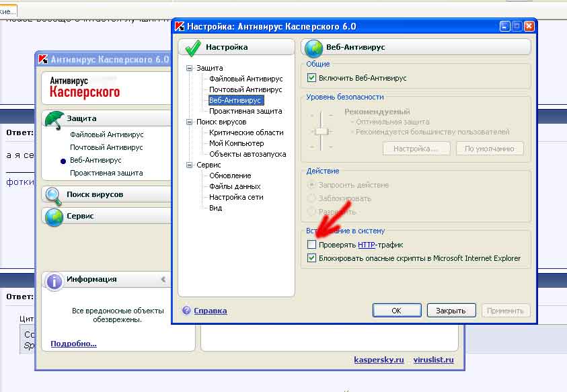The width and height of the screenshot is (567, 392).
Task: Open the Справка help link
Action: (211, 311)
